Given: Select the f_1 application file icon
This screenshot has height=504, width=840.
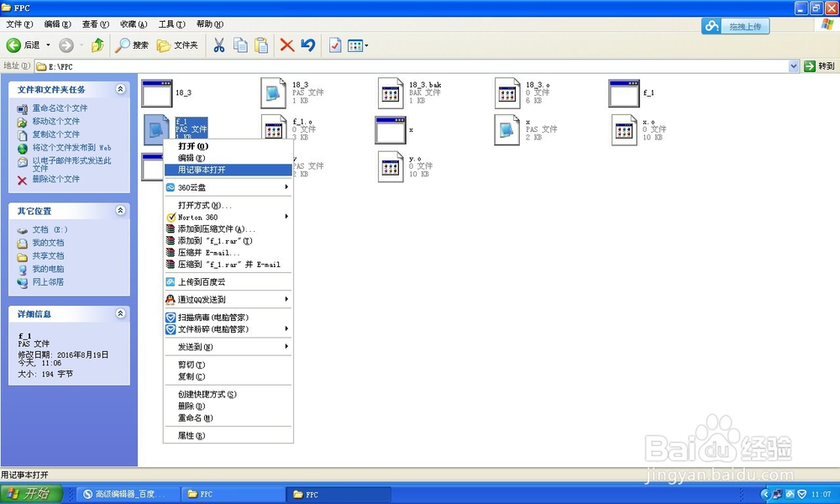Looking at the screenshot, I should coord(624,93).
